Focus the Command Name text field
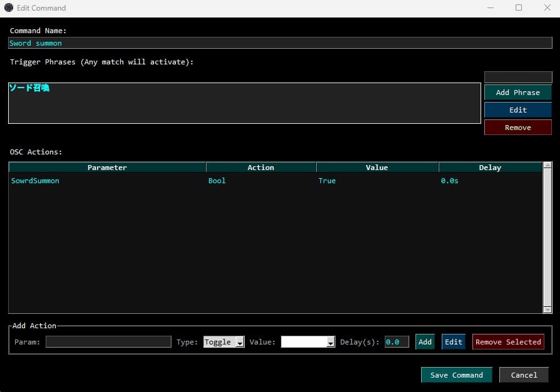Screen dimensions: 560x392 pyautogui.click(x=280, y=43)
